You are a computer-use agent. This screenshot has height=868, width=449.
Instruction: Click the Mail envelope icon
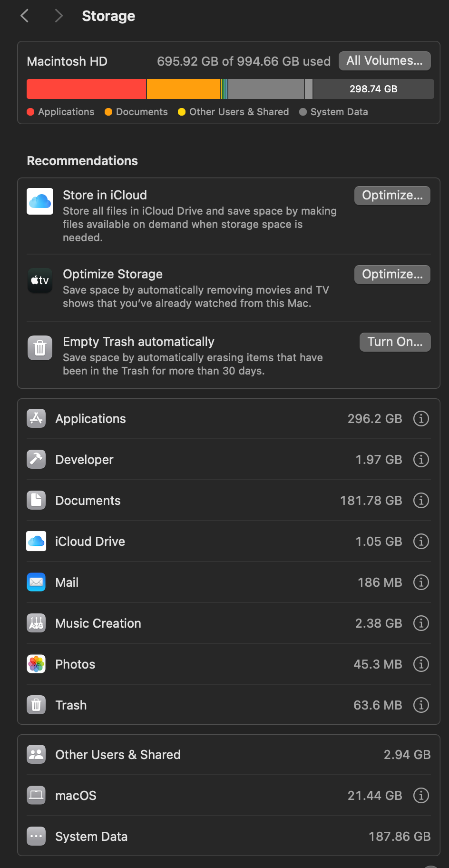coord(36,582)
